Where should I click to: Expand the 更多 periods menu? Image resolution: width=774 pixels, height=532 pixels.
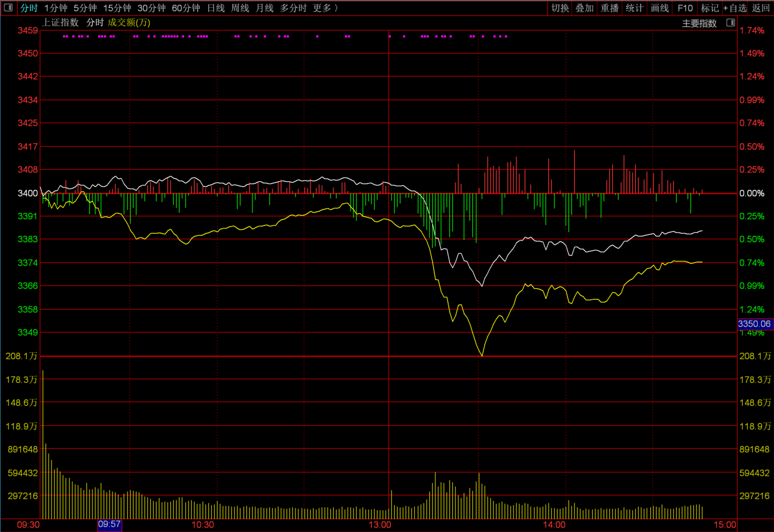[x=325, y=8]
